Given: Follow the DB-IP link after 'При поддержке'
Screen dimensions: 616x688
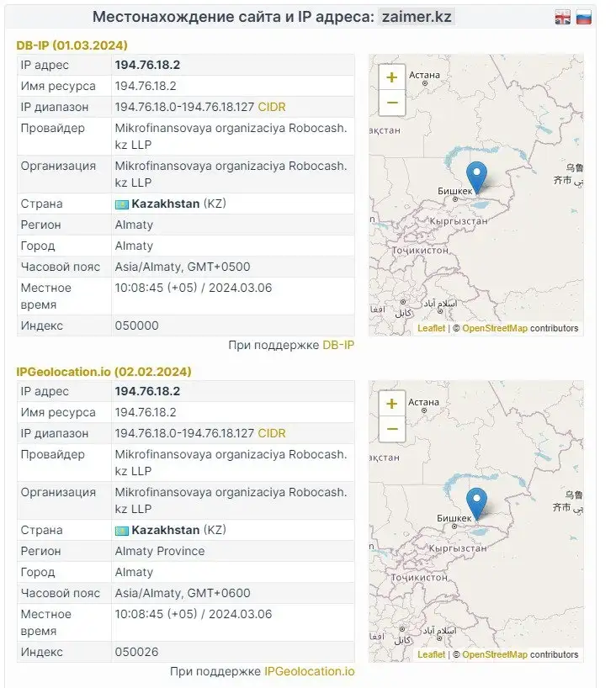Looking at the screenshot, I should coord(338,345).
